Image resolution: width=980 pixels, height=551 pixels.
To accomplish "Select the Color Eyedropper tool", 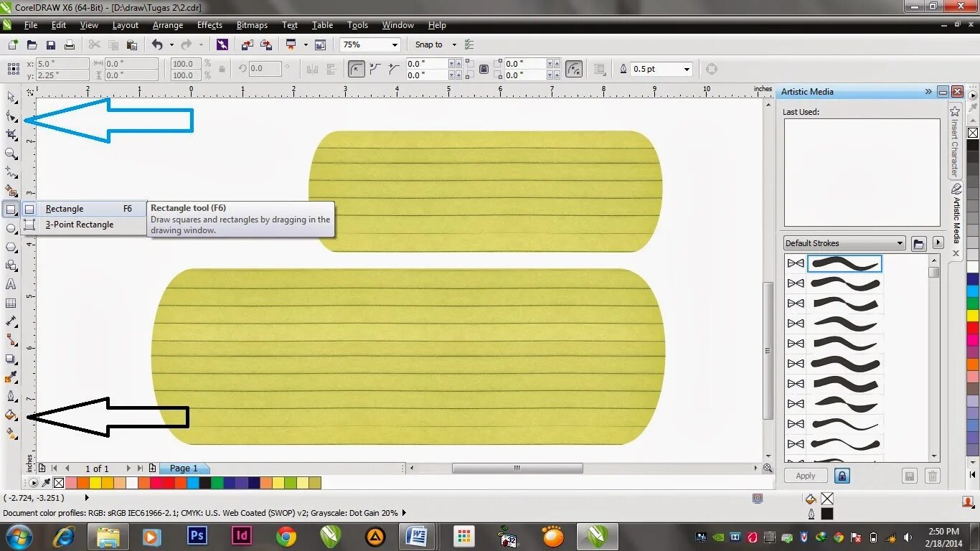I will 11,377.
